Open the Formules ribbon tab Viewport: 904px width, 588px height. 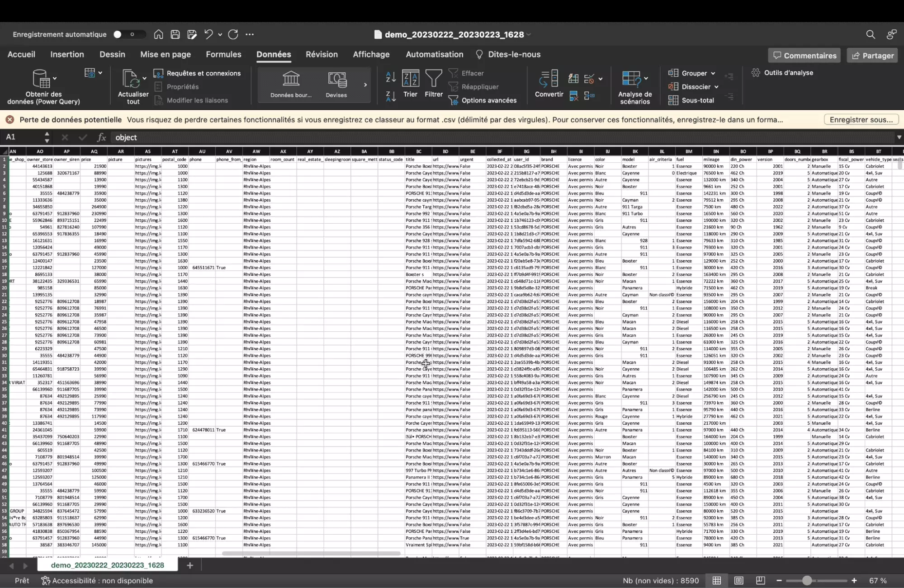(x=223, y=54)
